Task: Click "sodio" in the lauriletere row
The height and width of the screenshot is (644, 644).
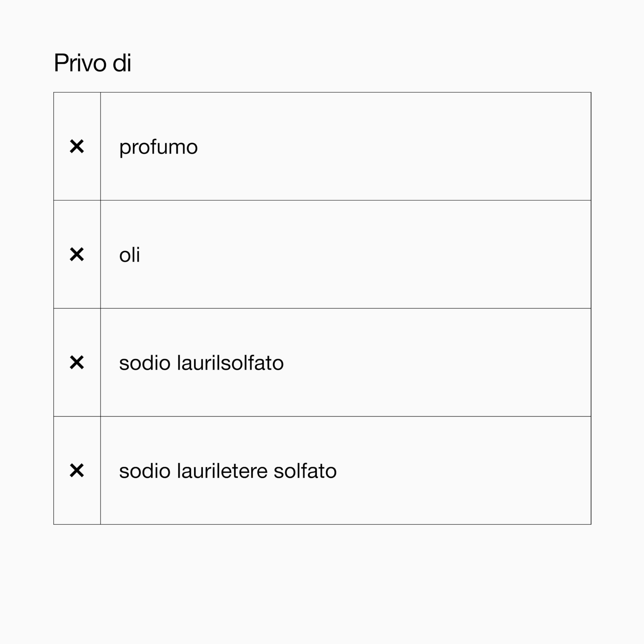Action: tap(145, 471)
